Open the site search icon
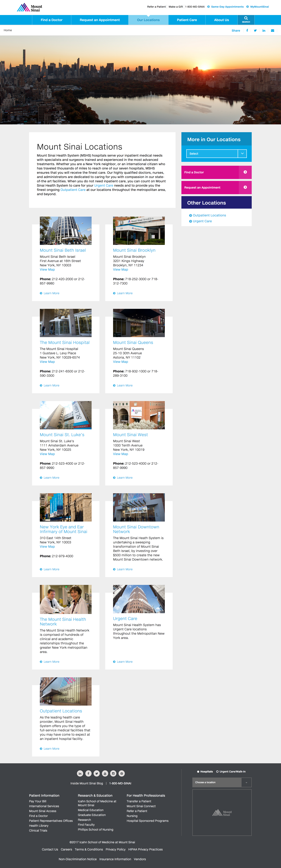Image resolution: width=281 pixels, height=868 pixels. [246, 19]
